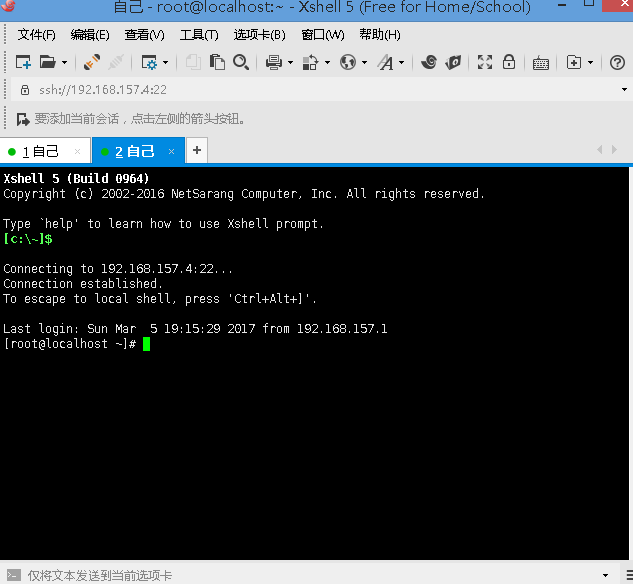Open the 查看(V) menu
The width and height of the screenshot is (633, 584).
144,35
